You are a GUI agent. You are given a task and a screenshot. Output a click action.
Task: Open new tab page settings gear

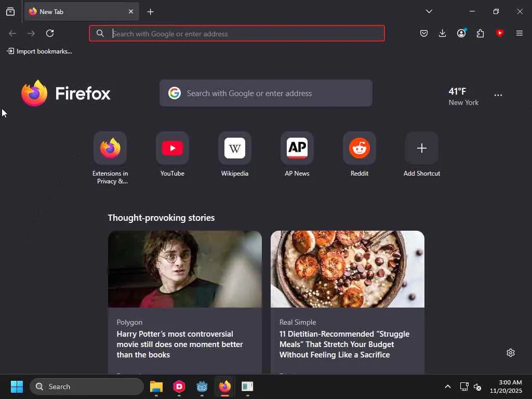[x=511, y=353]
